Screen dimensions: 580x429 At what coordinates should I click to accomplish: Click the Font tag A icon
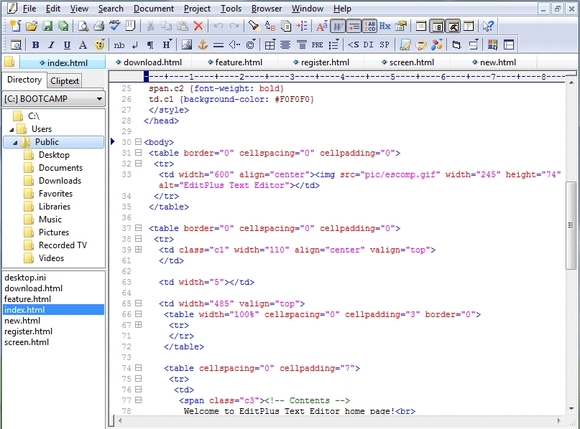[83, 45]
